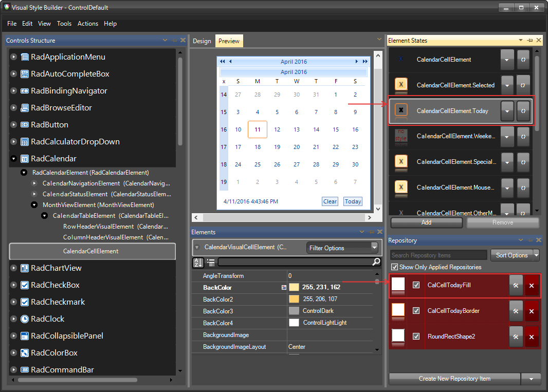Click the categorized view icon in Elements panel
This screenshot has height=392, width=548.
pyautogui.click(x=210, y=263)
